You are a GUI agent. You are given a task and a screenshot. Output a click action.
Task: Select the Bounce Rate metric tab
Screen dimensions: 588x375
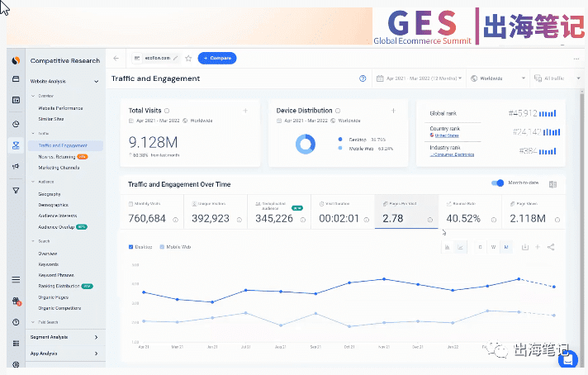(470, 211)
